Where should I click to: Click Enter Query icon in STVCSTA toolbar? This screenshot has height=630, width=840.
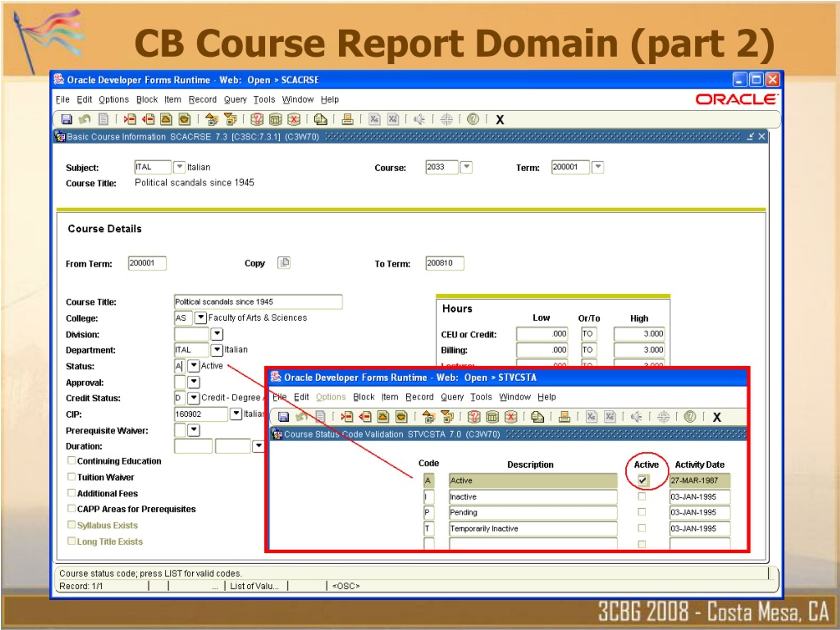474,417
